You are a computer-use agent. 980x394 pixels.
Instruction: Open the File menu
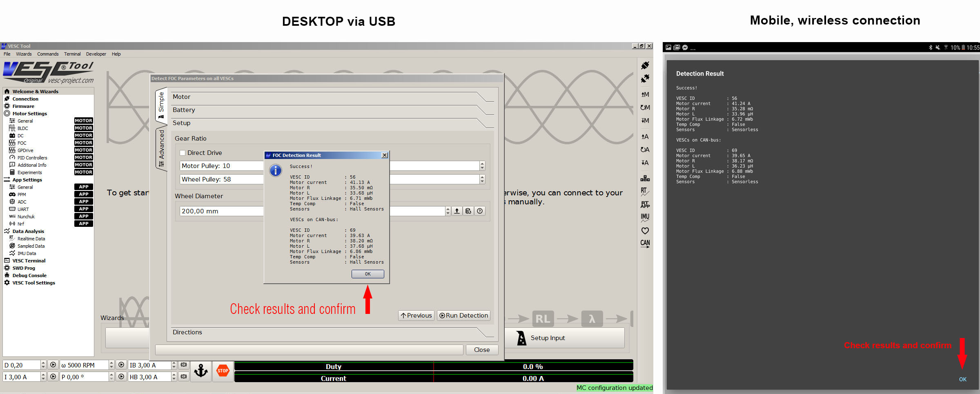point(7,54)
